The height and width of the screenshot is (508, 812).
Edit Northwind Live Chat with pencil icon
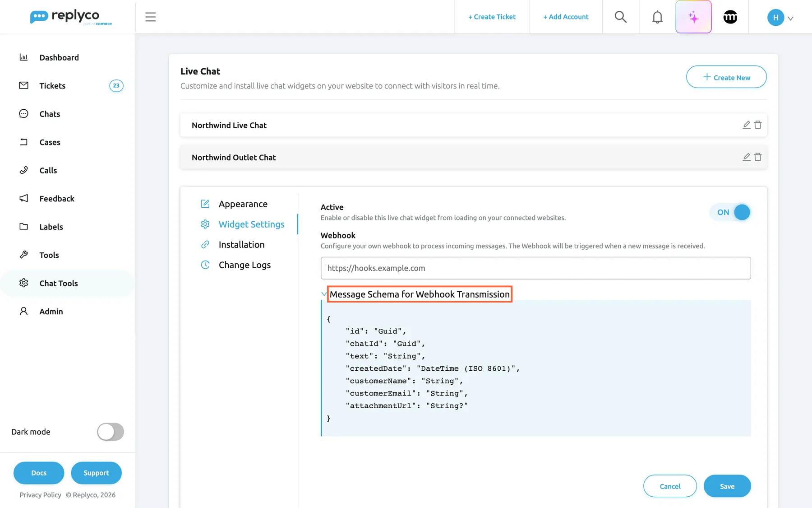[x=747, y=125]
